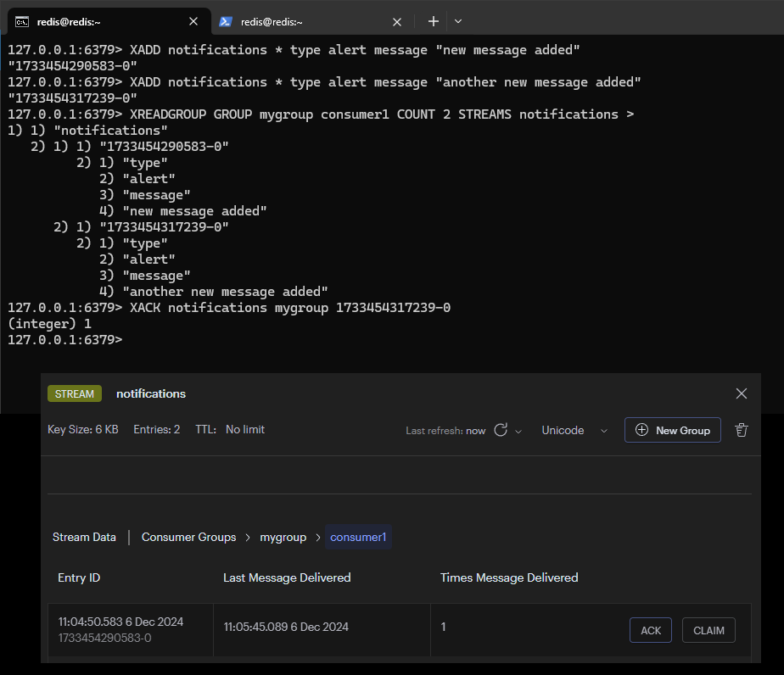The height and width of the screenshot is (675, 784).
Task: Open the terminal profiles dropdown arrow
Action: (x=458, y=21)
